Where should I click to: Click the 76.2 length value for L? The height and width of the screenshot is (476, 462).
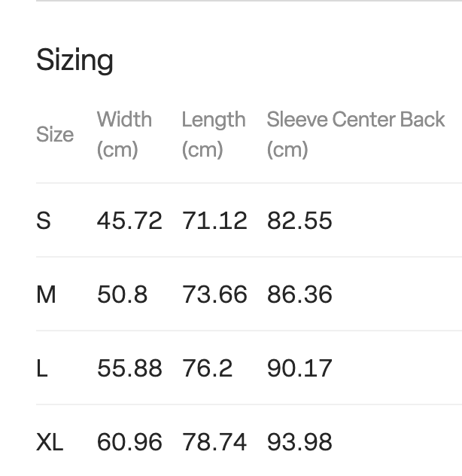(207, 368)
